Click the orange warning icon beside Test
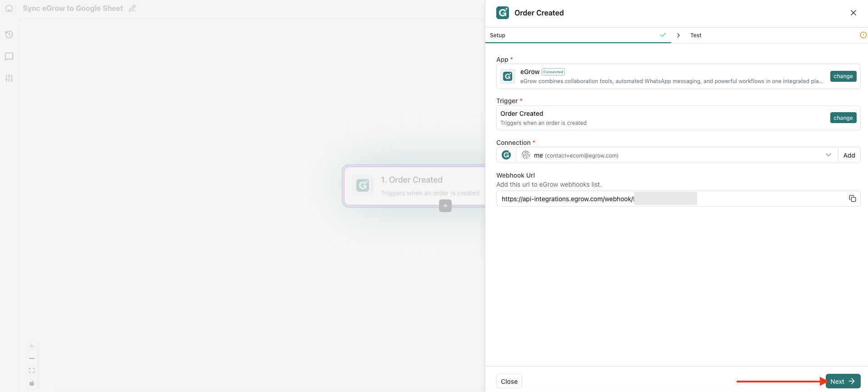Screen dimensions: 868x392 point(863,35)
